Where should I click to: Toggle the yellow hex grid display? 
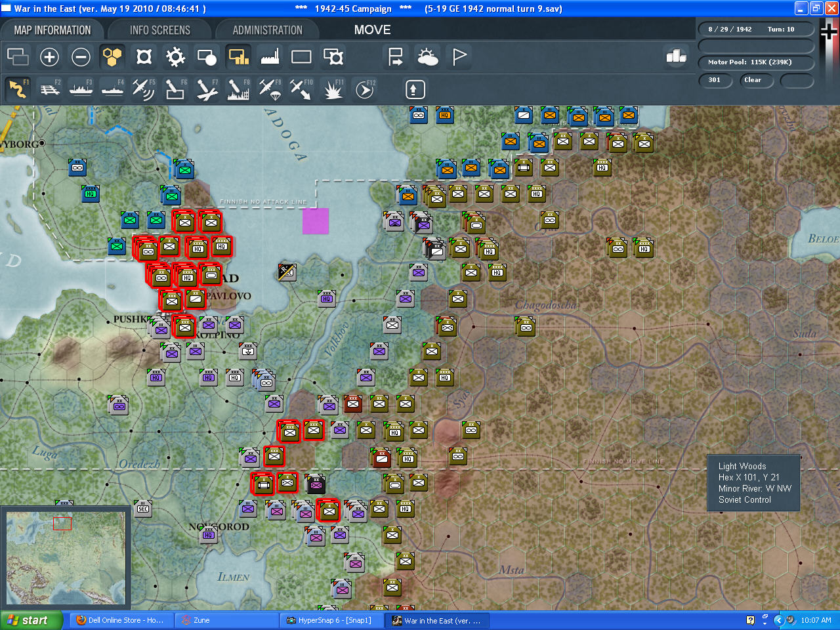coord(112,57)
